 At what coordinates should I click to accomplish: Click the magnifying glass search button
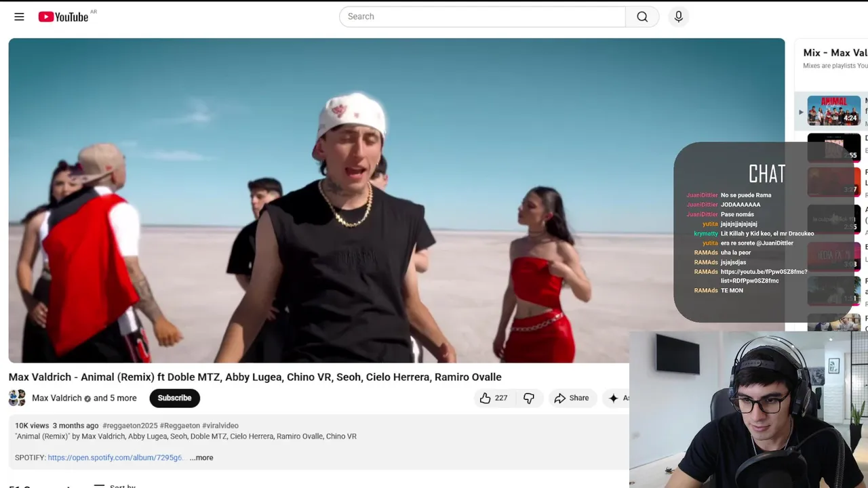(x=642, y=16)
